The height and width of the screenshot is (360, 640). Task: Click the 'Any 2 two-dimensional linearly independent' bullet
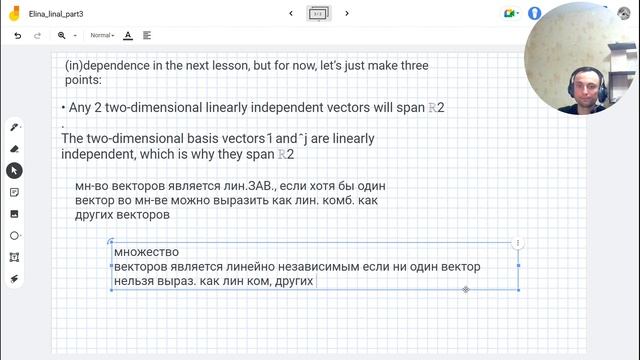coord(253,107)
